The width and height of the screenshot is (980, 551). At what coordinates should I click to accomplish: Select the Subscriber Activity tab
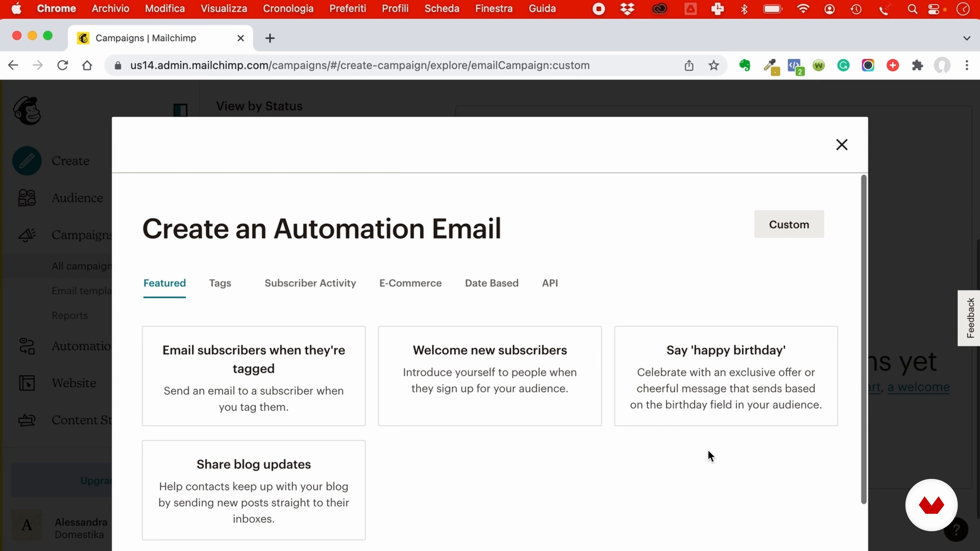coord(310,283)
